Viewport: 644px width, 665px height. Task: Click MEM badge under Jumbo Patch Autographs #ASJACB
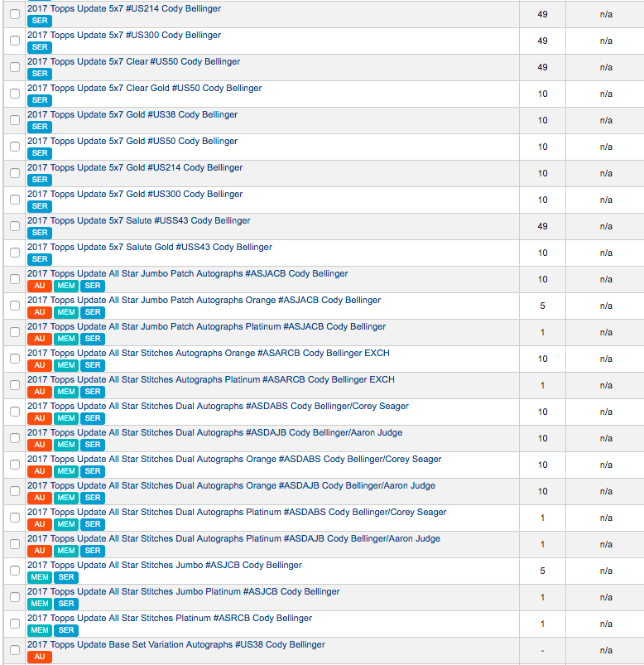[66, 286]
